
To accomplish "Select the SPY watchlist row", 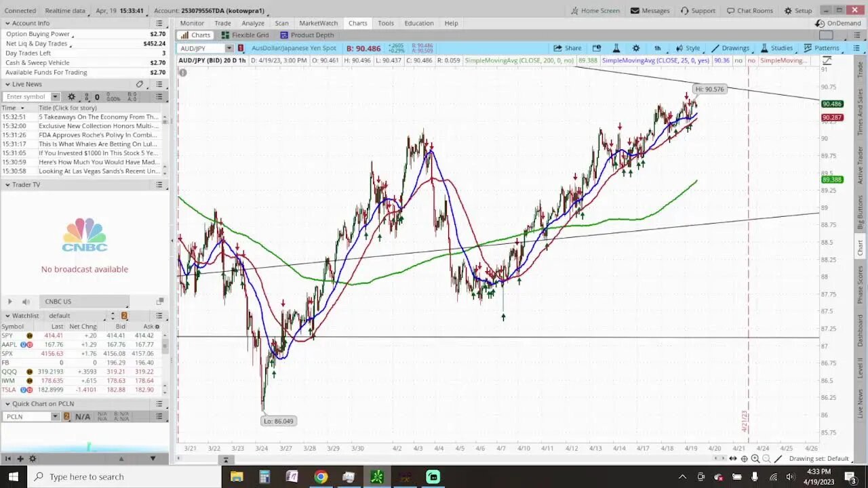I will [81, 335].
